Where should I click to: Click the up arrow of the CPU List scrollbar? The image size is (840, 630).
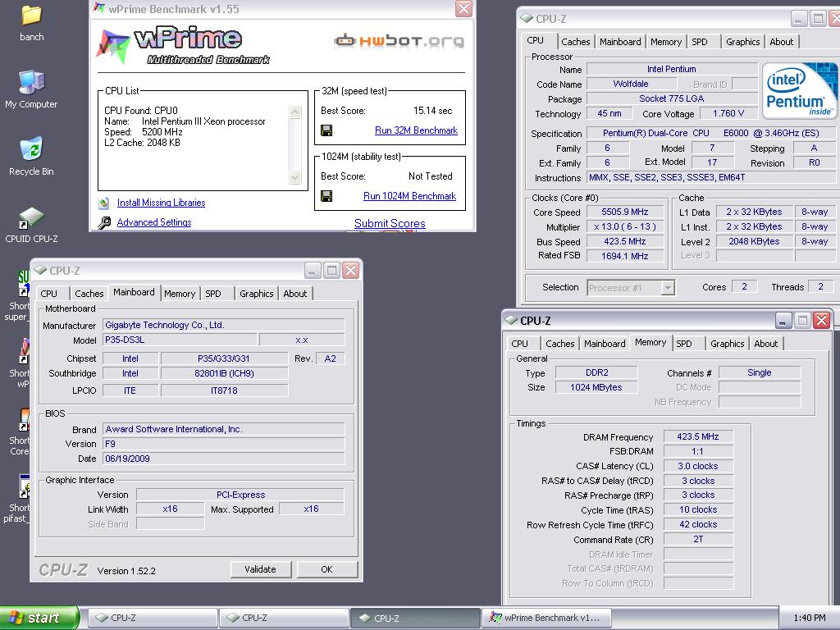[295, 112]
